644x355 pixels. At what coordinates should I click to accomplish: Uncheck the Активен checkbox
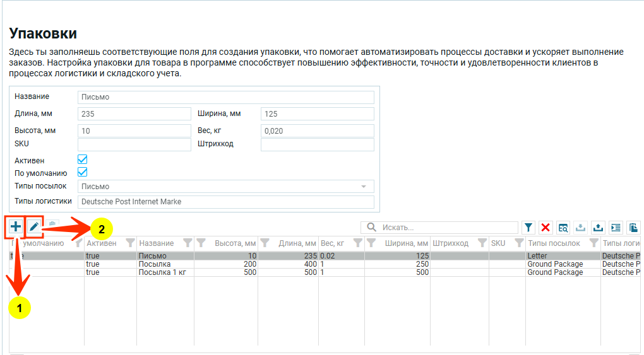click(x=82, y=160)
